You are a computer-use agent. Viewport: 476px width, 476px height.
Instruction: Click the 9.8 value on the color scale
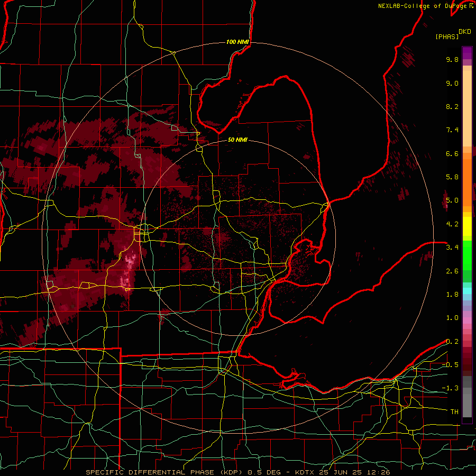click(452, 59)
